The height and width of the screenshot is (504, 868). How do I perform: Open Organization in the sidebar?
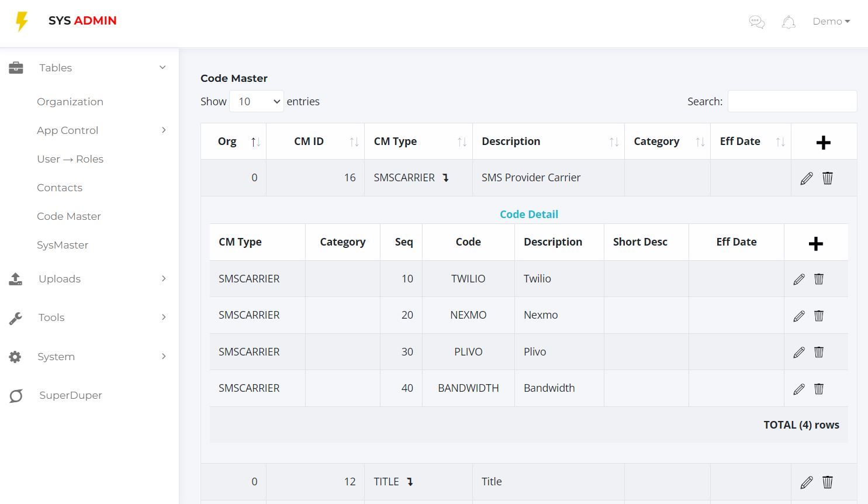pyautogui.click(x=70, y=102)
